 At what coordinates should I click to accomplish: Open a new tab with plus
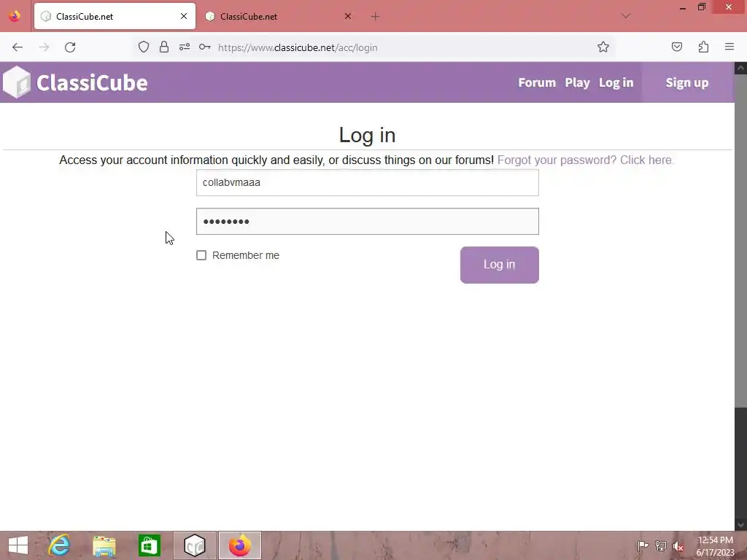[x=375, y=17]
